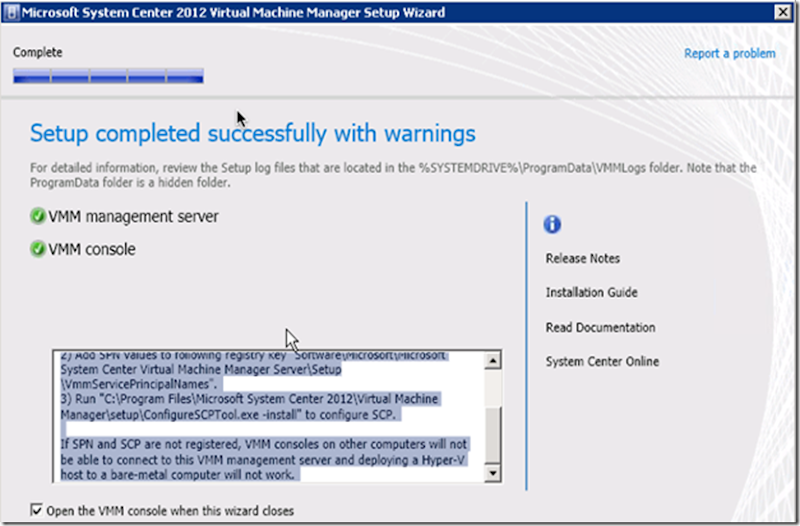Click the line mentioning ConfigureSCPTool.exe -install

click(228, 415)
